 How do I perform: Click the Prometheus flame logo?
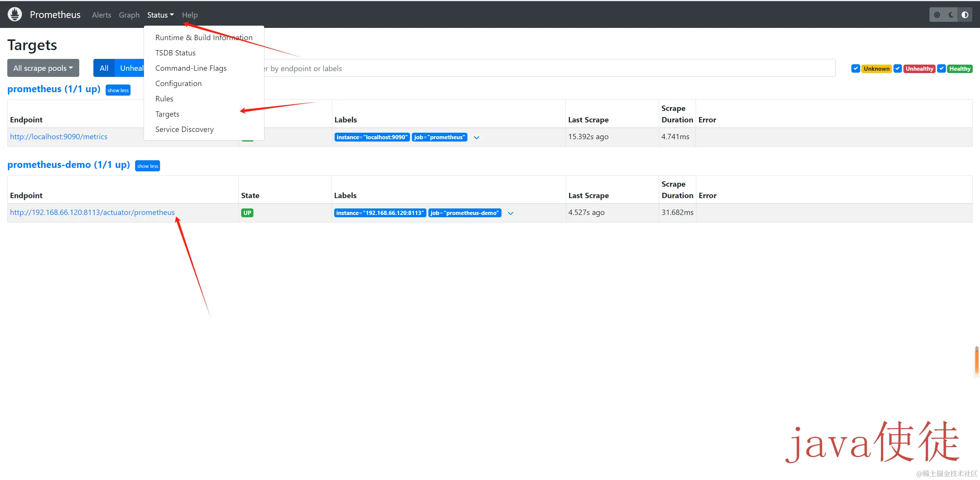[15, 15]
